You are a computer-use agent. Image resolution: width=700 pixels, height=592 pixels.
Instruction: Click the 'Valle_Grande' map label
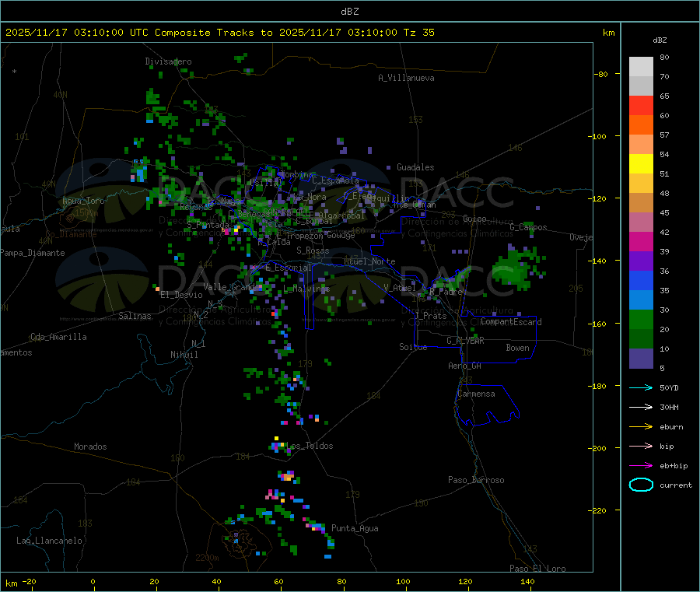[x=231, y=286]
